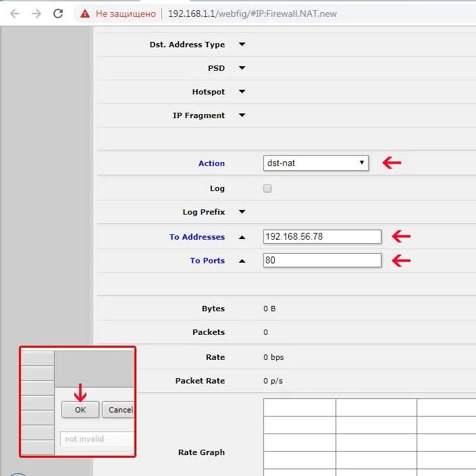
Task: Go back in the browser
Action: (x=15, y=14)
